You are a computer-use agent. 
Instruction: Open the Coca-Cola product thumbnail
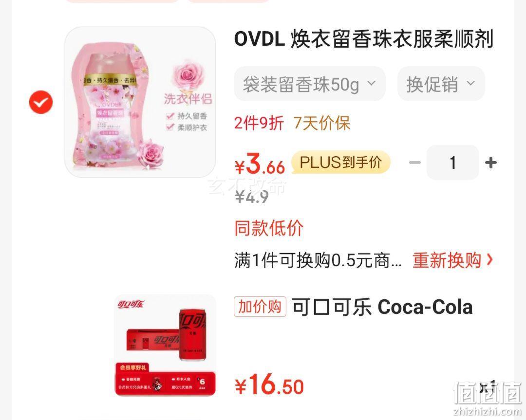(x=166, y=345)
